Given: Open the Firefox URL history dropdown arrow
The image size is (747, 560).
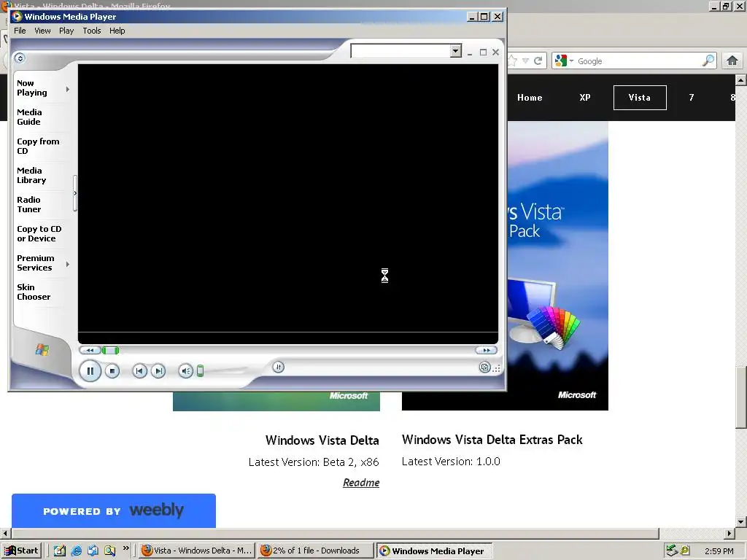Looking at the screenshot, I should click(525, 61).
